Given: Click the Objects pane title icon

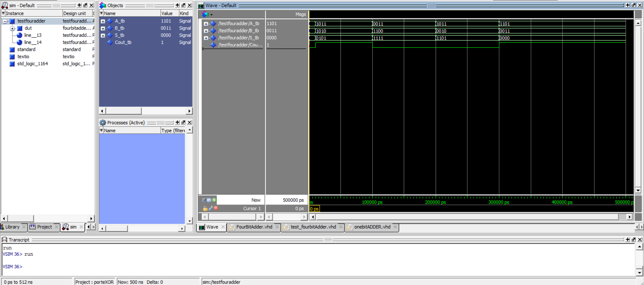Looking at the screenshot, I should (x=103, y=5).
